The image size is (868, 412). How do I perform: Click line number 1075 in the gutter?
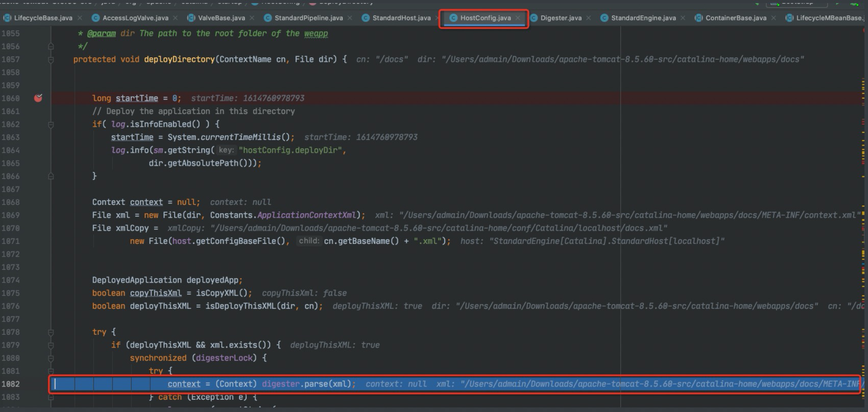(x=11, y=293)
